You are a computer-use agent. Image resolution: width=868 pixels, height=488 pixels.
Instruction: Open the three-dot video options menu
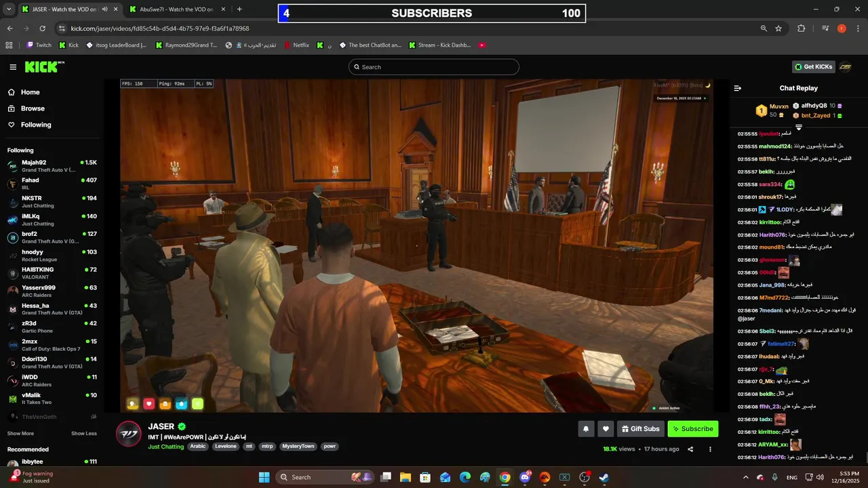pyautogui.click(x=710, y=449)
